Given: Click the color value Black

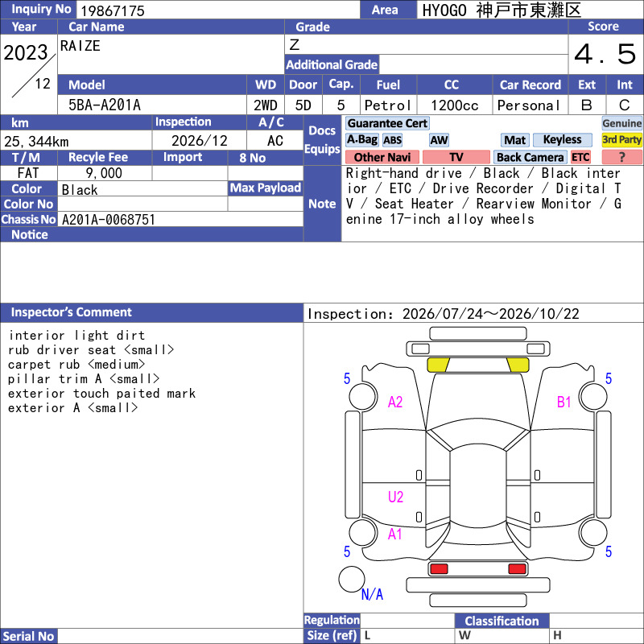Looking at the screenshot, I should tap(80, 190).
